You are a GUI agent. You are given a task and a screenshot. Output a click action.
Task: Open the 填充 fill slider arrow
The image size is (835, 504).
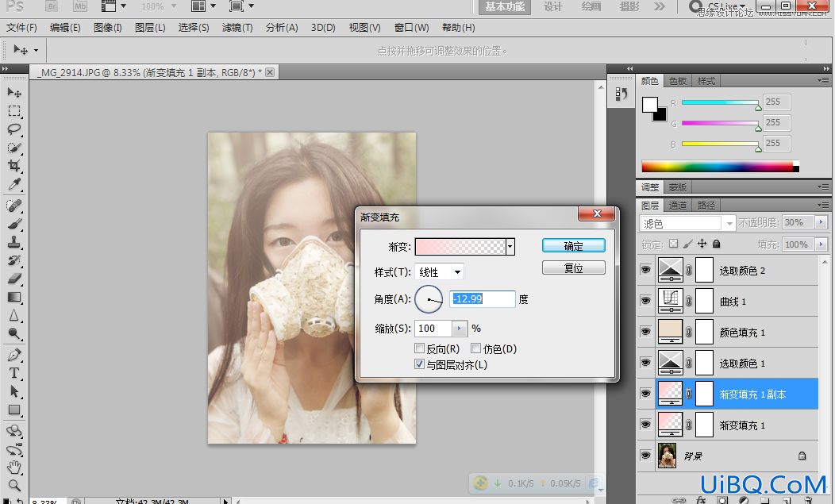[822, 244]
